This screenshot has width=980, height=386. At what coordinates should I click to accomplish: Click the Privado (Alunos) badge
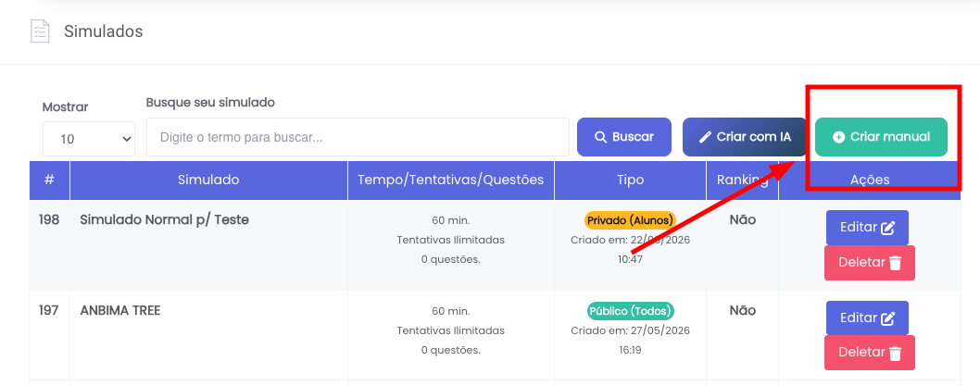(x=630, y=220)
